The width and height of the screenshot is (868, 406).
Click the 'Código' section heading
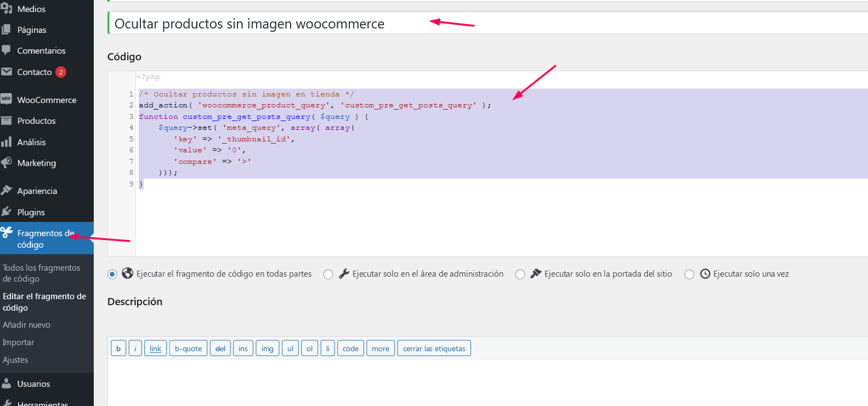click(124, 57)
